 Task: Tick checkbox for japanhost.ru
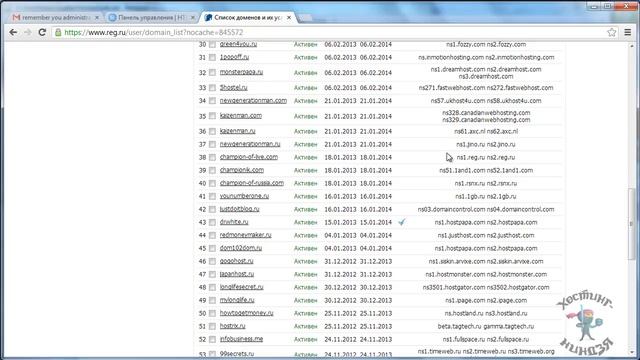(212, 274)
